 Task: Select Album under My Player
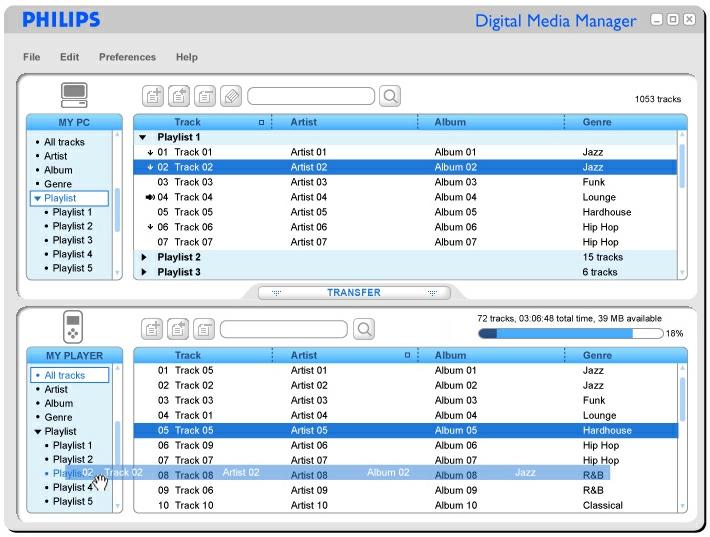click(x=58, y=403)
